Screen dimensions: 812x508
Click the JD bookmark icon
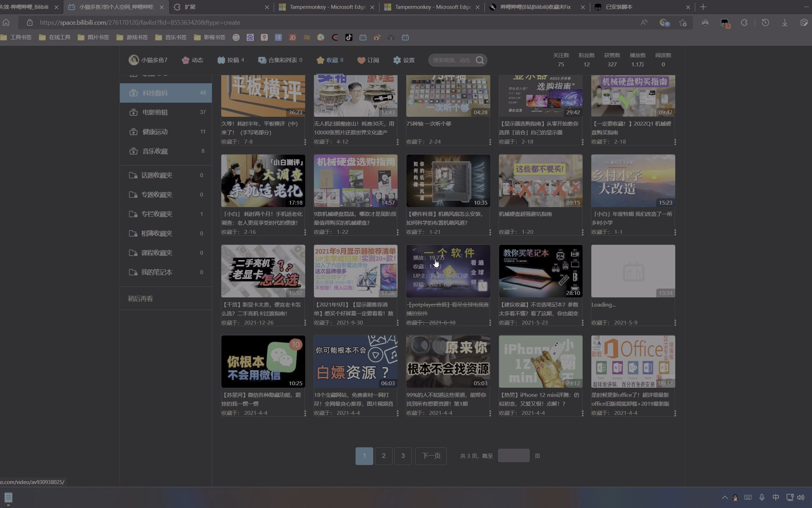tap(293, 37)
